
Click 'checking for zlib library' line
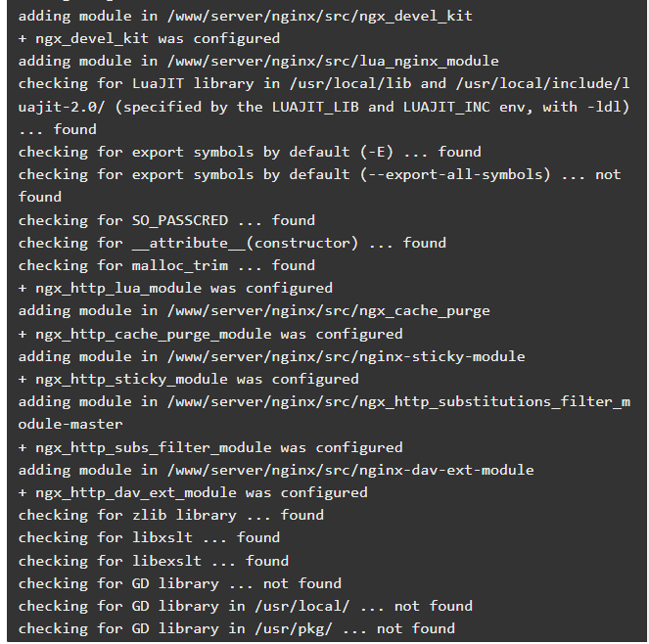tap(171, 515)
